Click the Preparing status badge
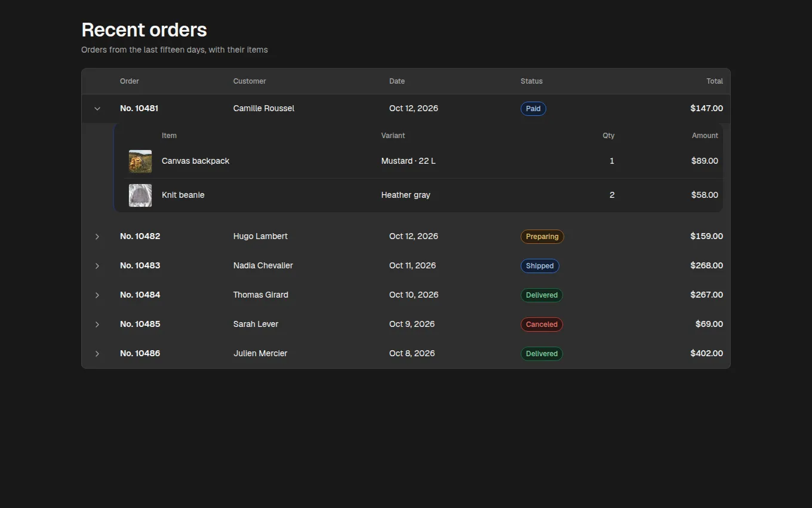Image resolution: width=812 pixels, height=508 pixels. click(x=542, y=237)
